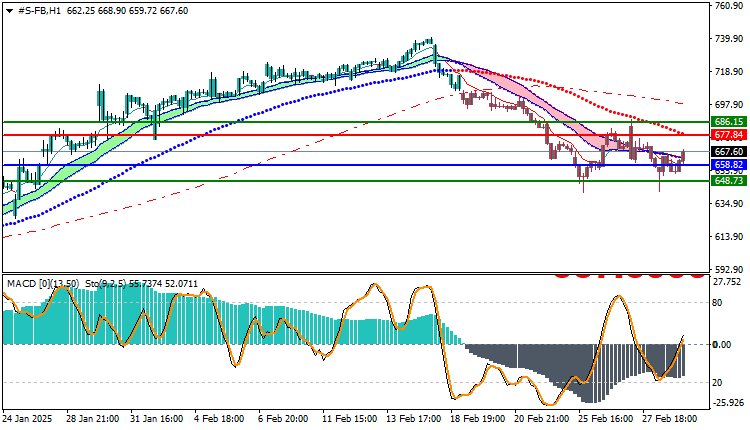Screen dimensions: 750x430
Task: Click the MACD [0](13.50) indicator label
Action: coord(43,284)
